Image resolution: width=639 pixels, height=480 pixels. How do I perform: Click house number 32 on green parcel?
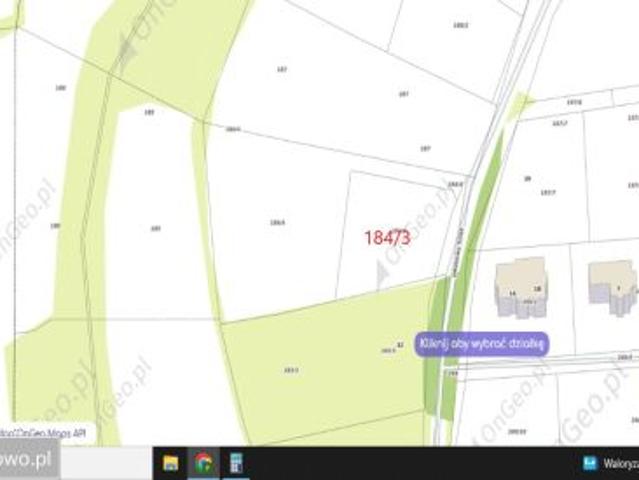pyautogui.click(x=400, y=345)
